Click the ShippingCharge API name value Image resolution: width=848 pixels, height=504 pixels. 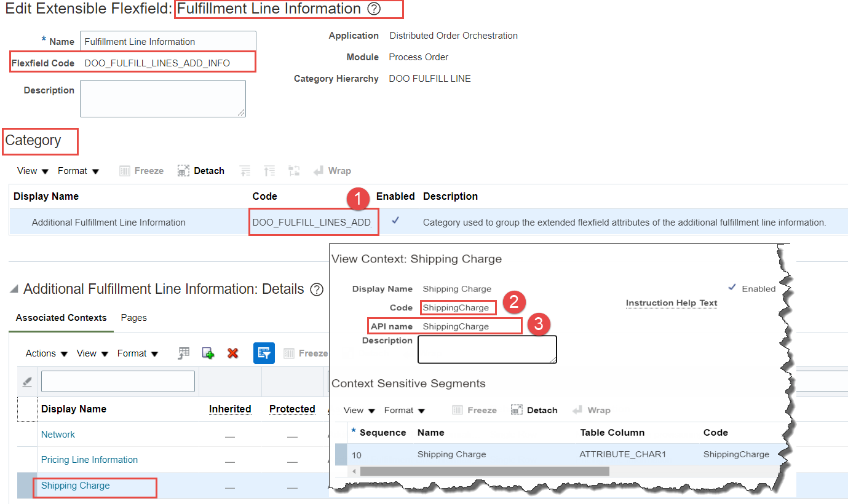point(456,326)
